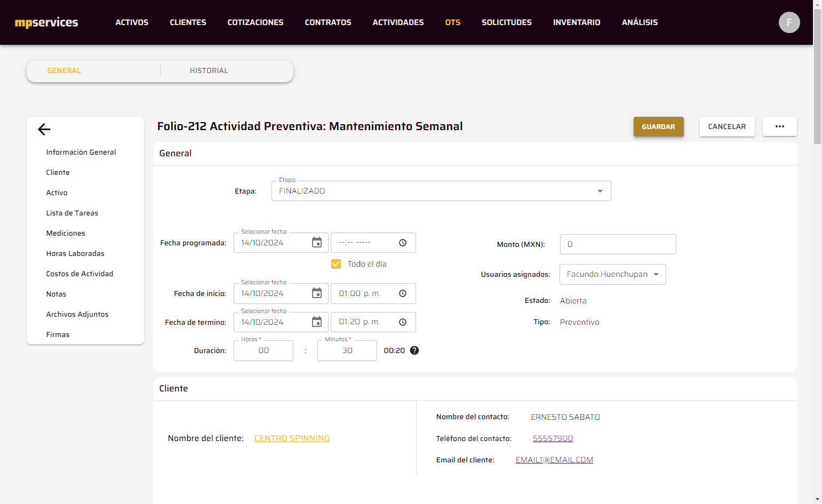
Task: Open calendar picker for Fecha de termino
Action: [x=317, y=322]
